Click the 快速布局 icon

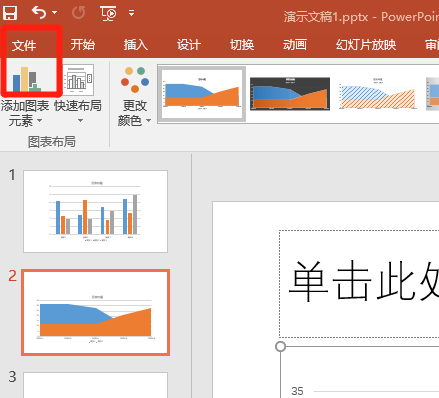click(78, 79)
